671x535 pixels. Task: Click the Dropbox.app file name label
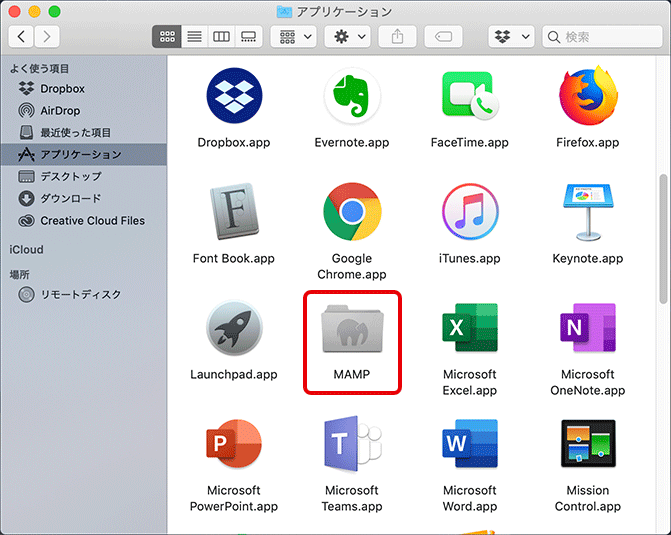pyautogui.click(x=234, y=143)
